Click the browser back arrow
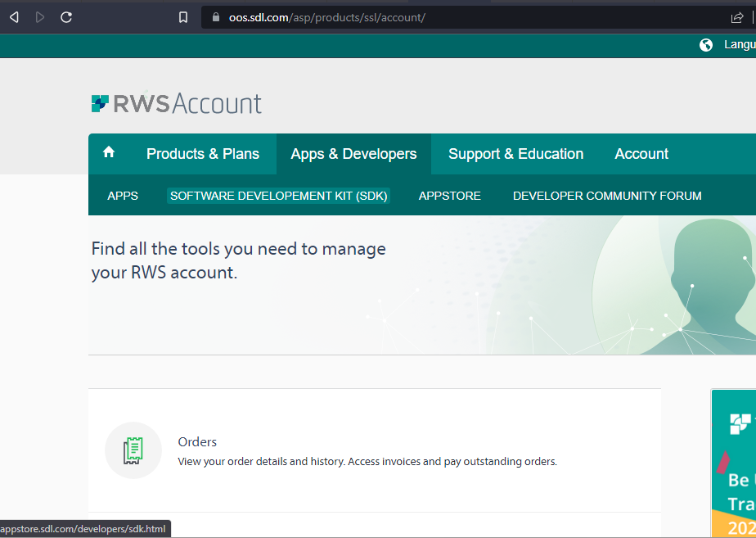 pos(13,16)
